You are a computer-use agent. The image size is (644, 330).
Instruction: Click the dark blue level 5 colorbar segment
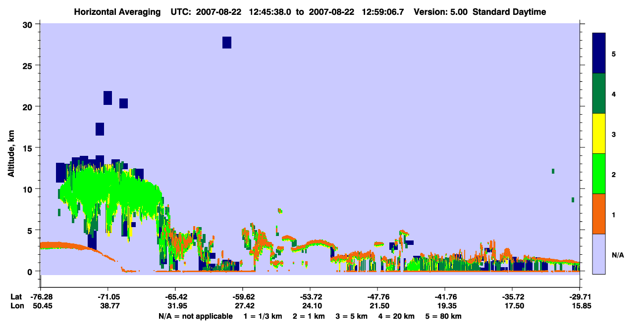(x=599, y=53)
